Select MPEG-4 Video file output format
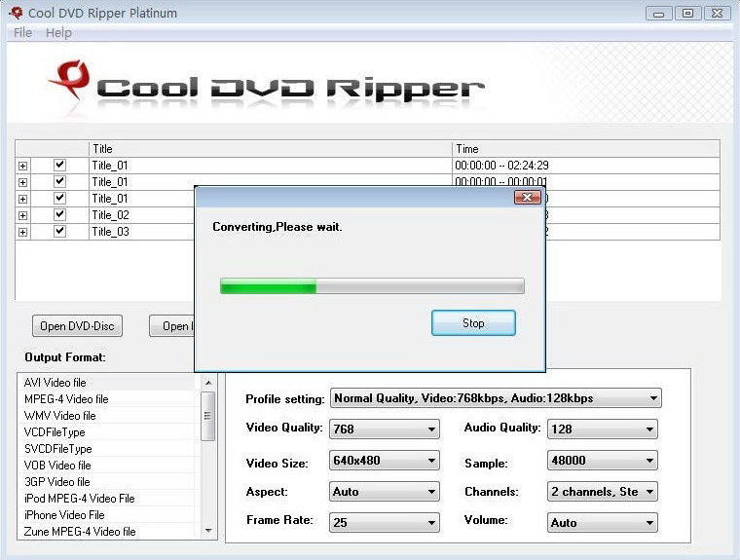The image size is (740, 560). point(108,399)
